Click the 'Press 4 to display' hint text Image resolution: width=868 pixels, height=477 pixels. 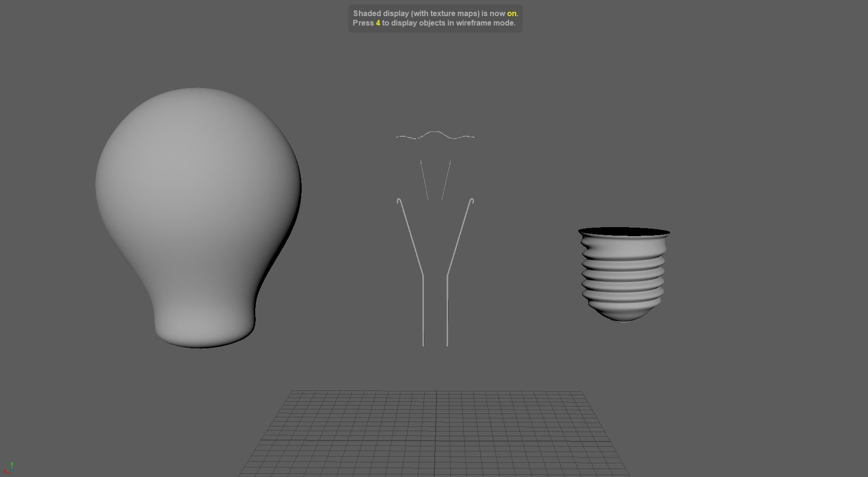pos(434,23)
